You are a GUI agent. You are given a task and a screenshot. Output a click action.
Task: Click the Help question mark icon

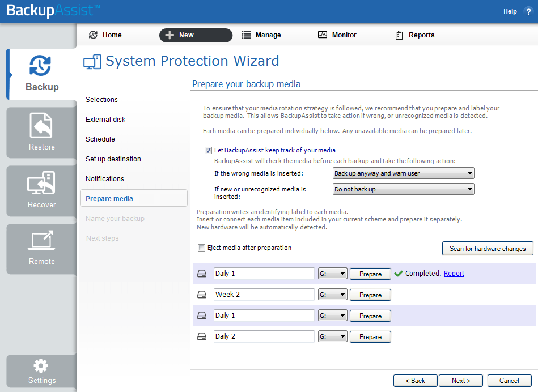tap(528, 11)
